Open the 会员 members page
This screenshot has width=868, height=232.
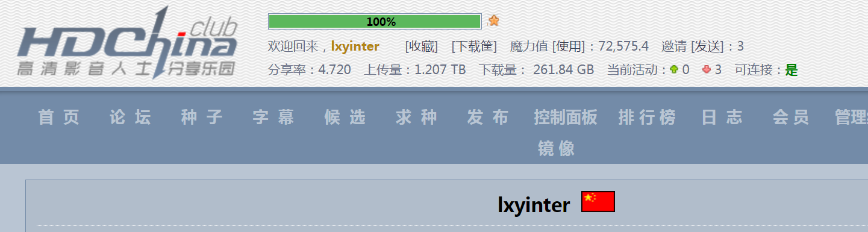point(791,117)
